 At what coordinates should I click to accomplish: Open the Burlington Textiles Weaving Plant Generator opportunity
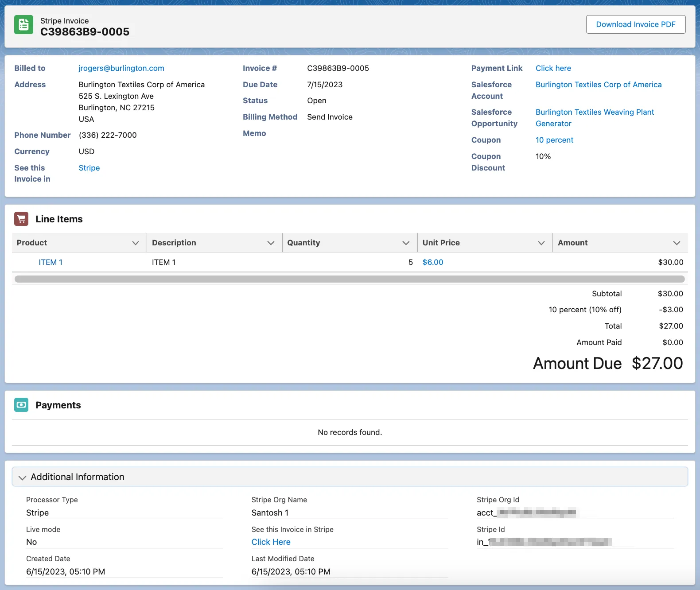pyautogui.click(x=595, y=118)
